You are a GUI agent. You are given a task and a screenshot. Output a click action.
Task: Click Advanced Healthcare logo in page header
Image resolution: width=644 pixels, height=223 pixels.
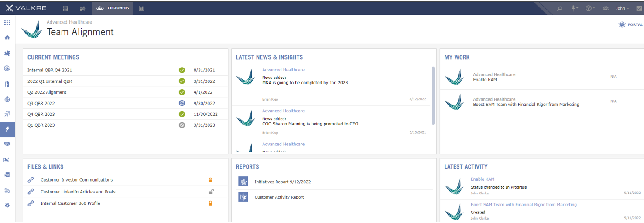pyautogui.click(x=32, y=29)
